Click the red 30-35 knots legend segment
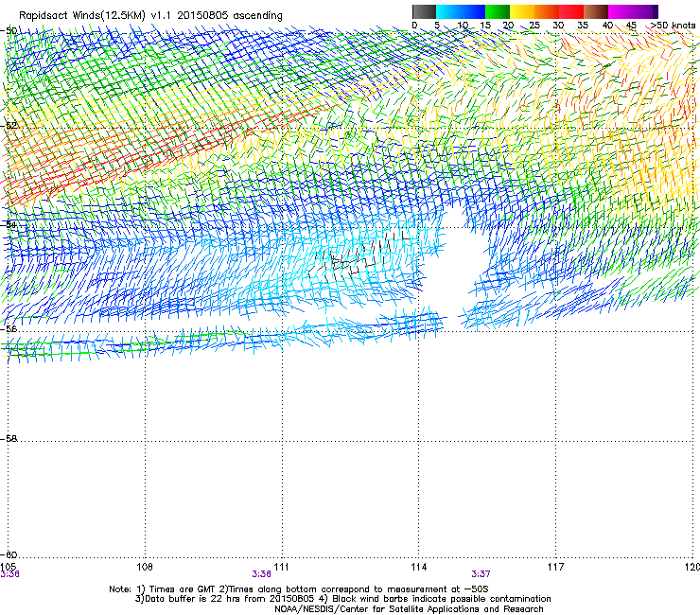This screenshot has height=615, width=700. click(x=571, y=11)
